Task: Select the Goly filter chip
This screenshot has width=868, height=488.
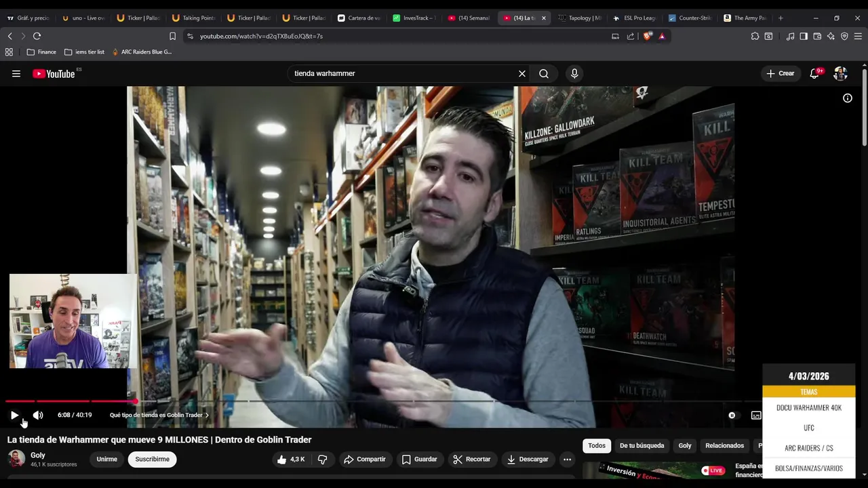Action: [x=685, y=445]
